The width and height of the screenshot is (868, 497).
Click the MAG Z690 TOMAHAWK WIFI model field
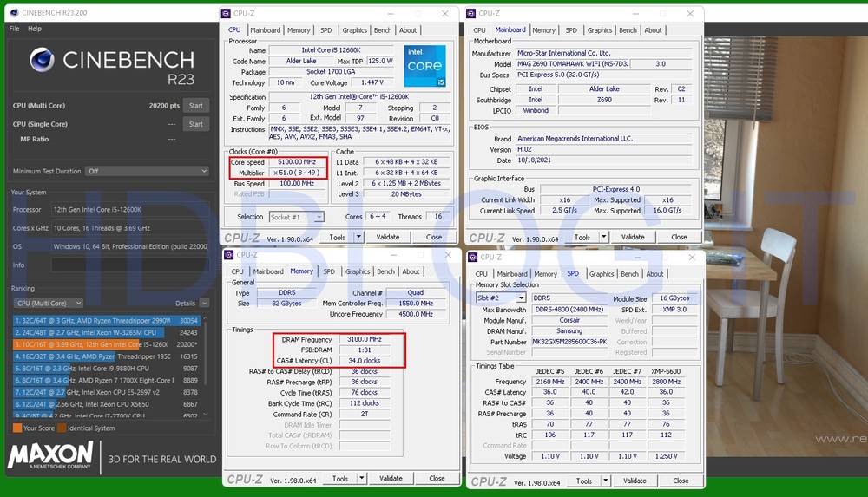[x=573, y=63]
